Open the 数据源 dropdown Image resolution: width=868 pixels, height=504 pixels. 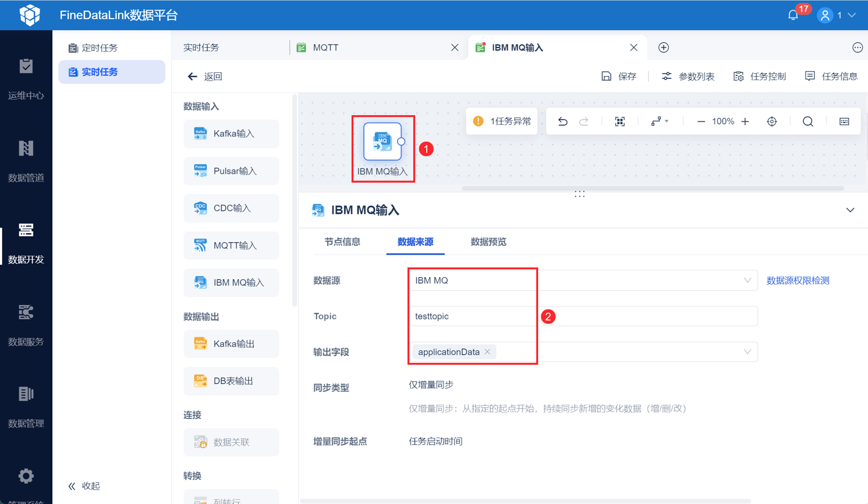pos(583,280)
